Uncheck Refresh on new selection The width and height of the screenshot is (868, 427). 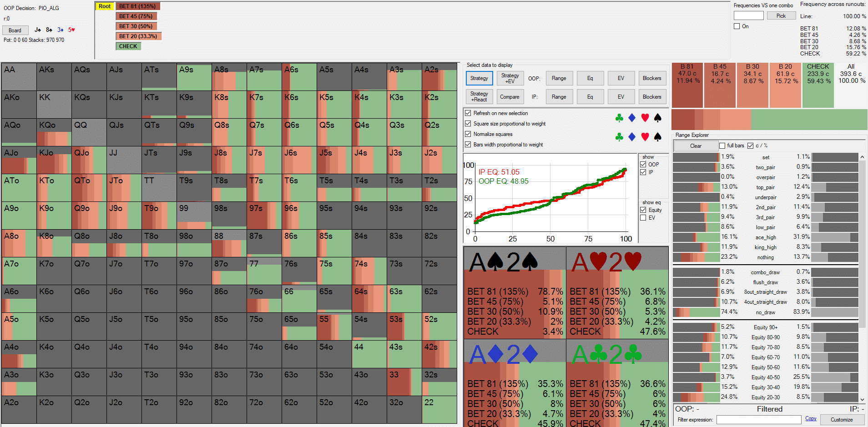coord(468,113)
